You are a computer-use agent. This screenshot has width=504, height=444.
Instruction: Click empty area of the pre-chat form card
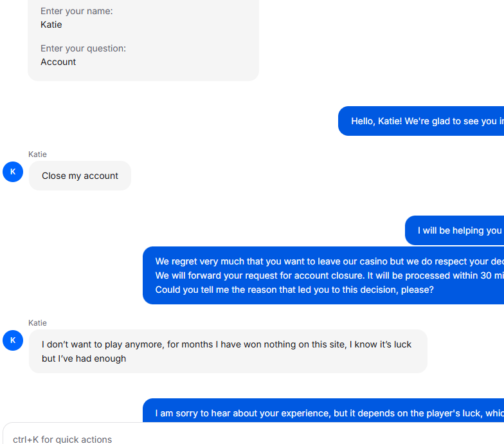[193, 39]
